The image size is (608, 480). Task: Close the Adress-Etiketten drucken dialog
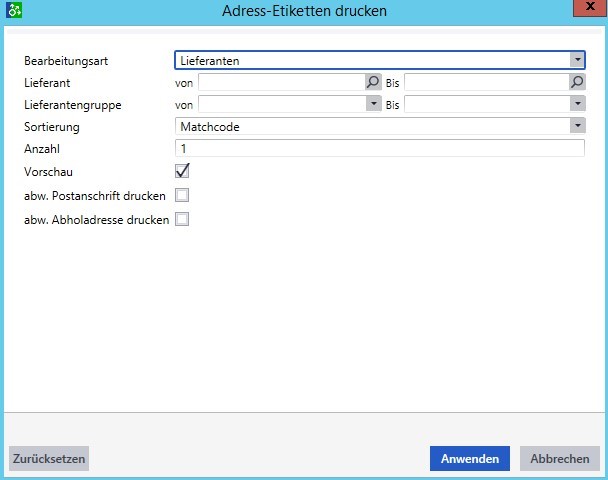click(585, 9)
